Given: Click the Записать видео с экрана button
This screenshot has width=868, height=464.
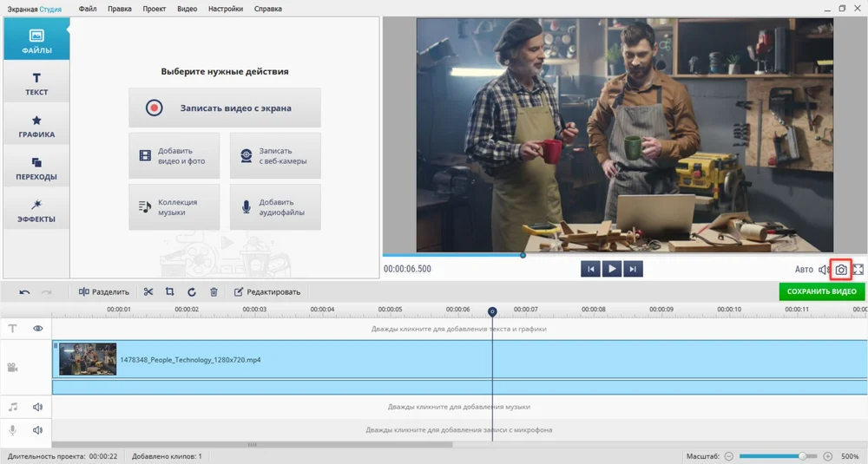Looking at the screenshot, I should 225,108.
